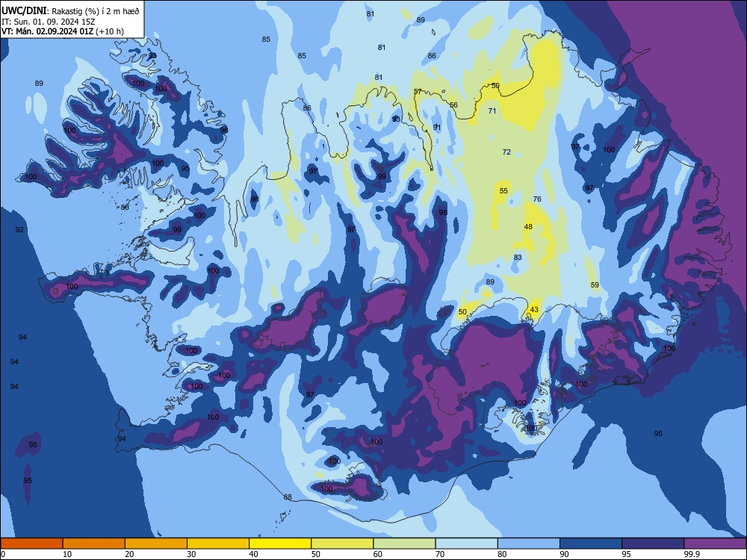The height and width of the screenshot is (560, 747).
Task: Click the map value 59
Action: point(595,284)
